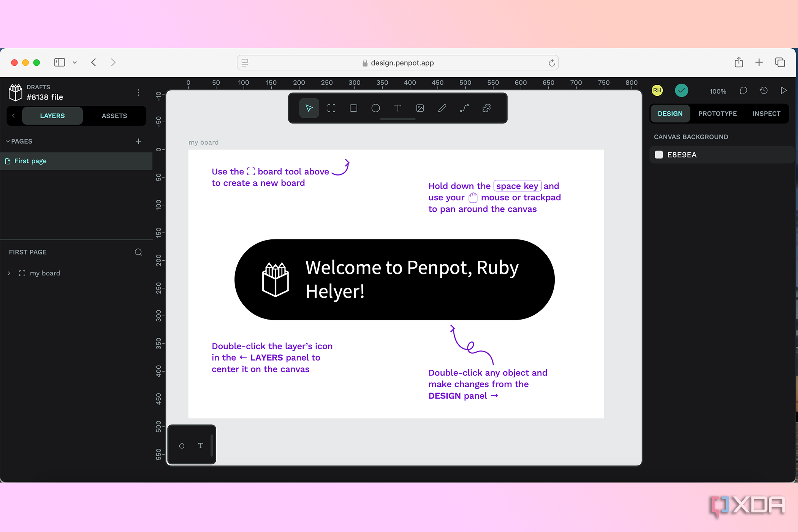This screenshot has width=798, height=532.
Task: Switch to the Assets tab
Action: (x=114, y=116)
